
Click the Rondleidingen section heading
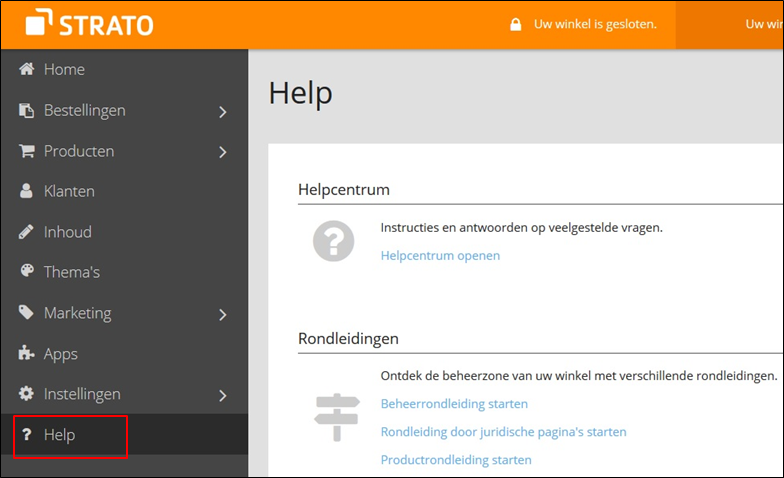[348, 338]
